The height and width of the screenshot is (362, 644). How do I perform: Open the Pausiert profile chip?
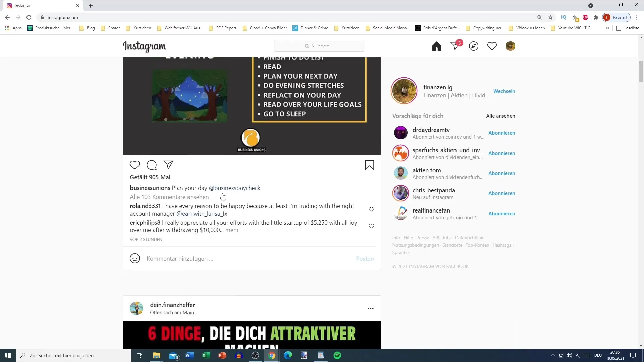616,17
